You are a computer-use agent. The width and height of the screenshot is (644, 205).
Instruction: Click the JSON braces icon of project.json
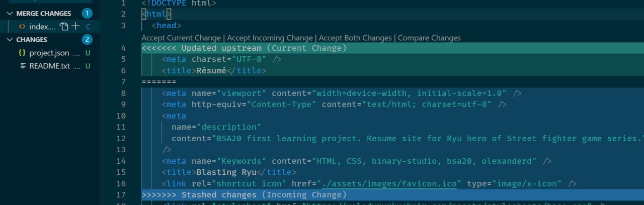[22, 53]
